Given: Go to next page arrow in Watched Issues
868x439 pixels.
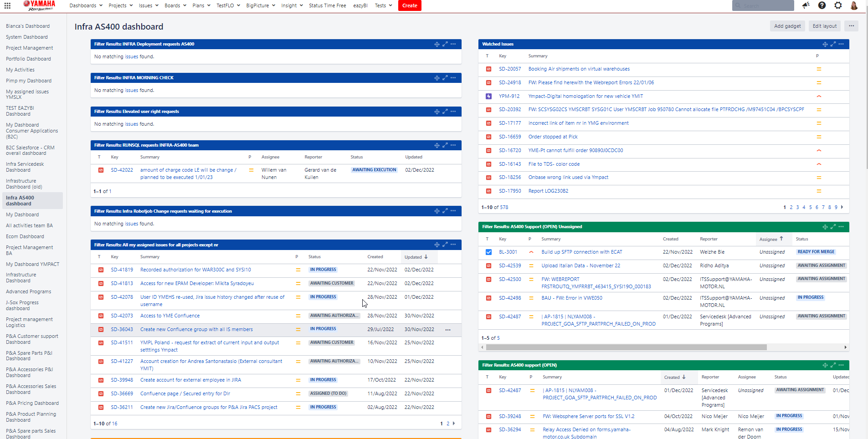Looking at the screenshot, I should pyautogui.click(x=842, y=207).
